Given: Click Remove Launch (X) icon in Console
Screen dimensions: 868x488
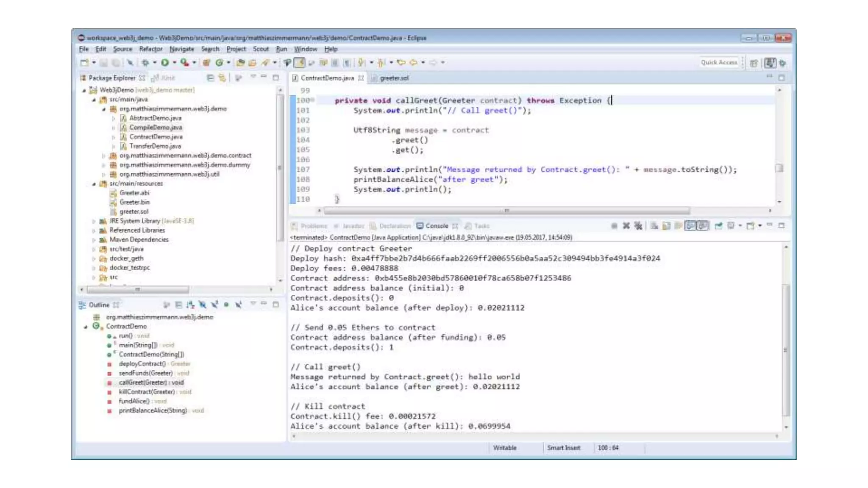Looking at the screenshot, I should 626,226.
